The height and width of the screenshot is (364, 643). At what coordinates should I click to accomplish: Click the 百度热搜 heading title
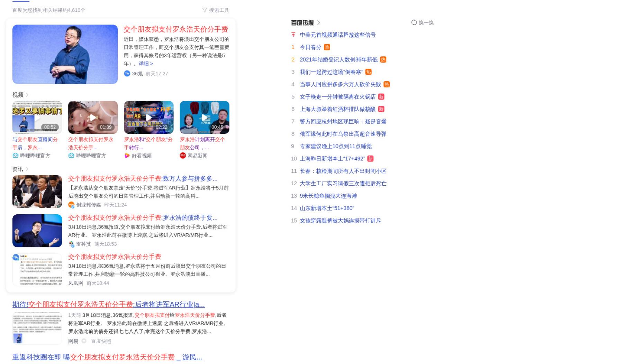(302, 23)
